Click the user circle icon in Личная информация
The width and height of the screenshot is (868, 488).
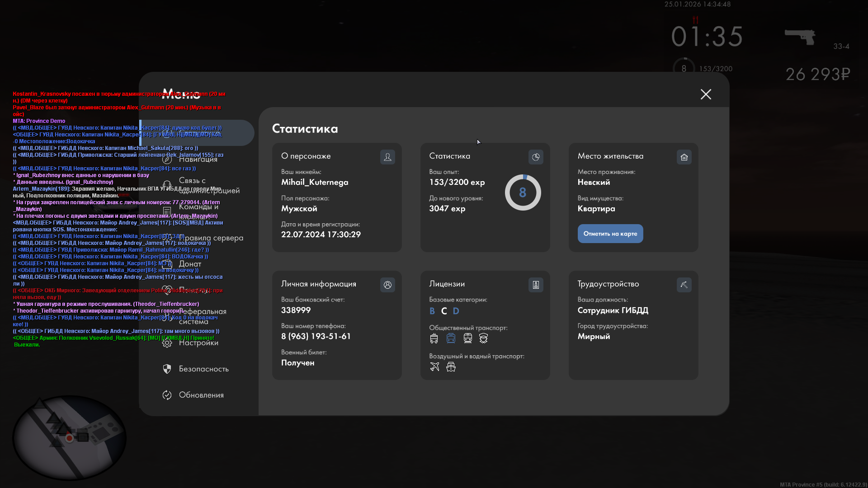coord(387,285)
